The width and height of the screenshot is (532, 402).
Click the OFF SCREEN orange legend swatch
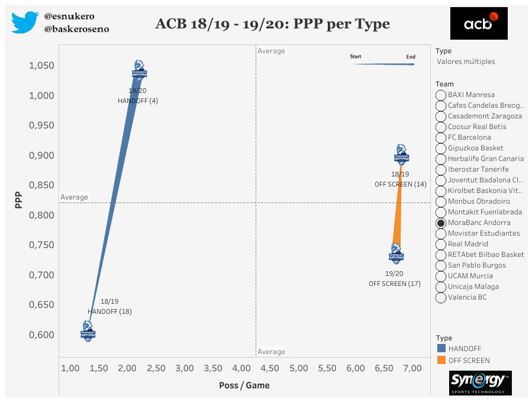point(441,361)
